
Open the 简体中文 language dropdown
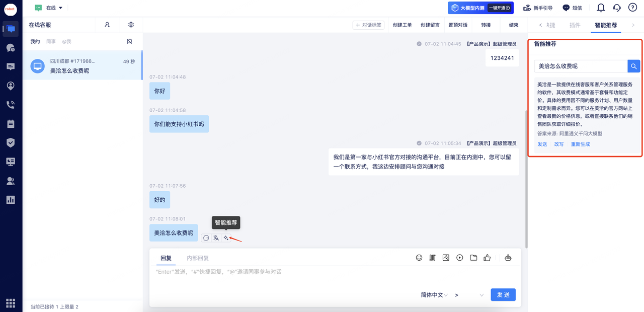pos(434,295)
